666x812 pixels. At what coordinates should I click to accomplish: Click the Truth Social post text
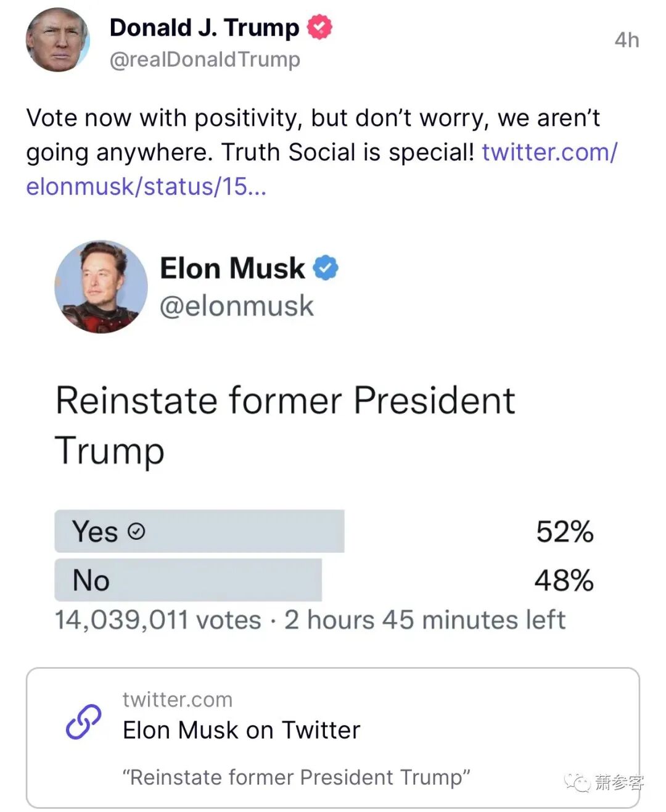247,135
